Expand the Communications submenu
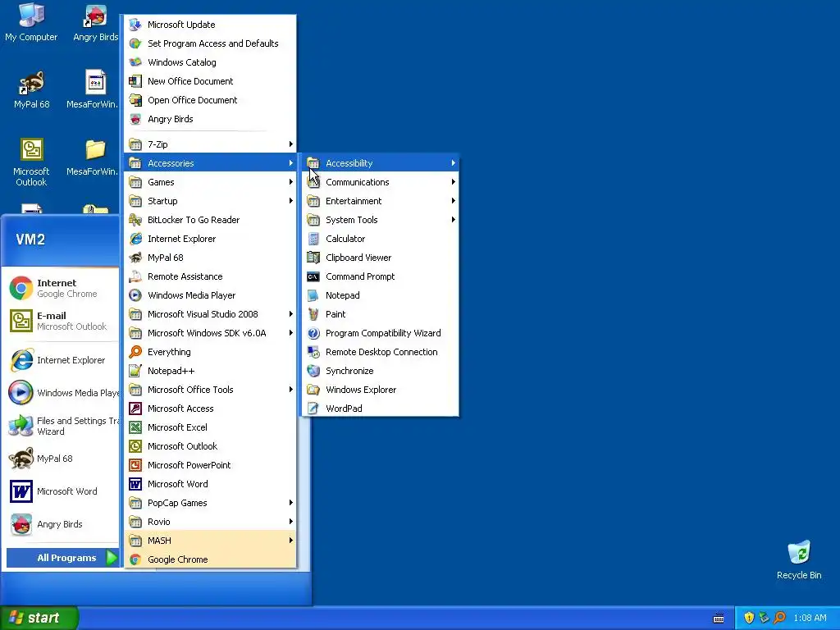 click(380, 182)
